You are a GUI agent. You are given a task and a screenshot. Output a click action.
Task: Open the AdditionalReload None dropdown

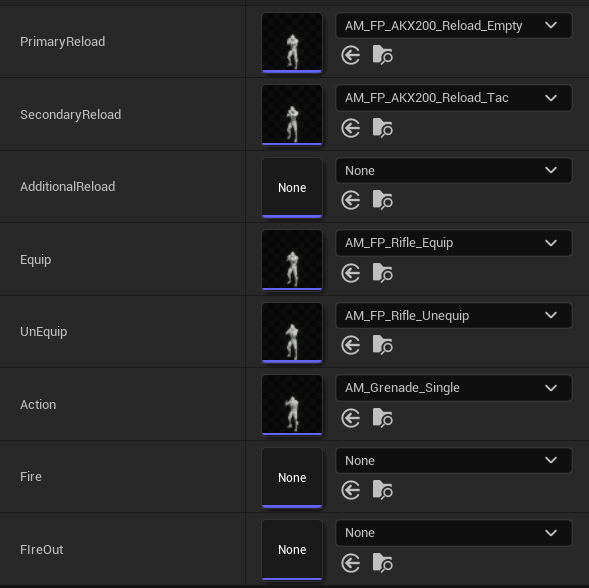(453, 171)
